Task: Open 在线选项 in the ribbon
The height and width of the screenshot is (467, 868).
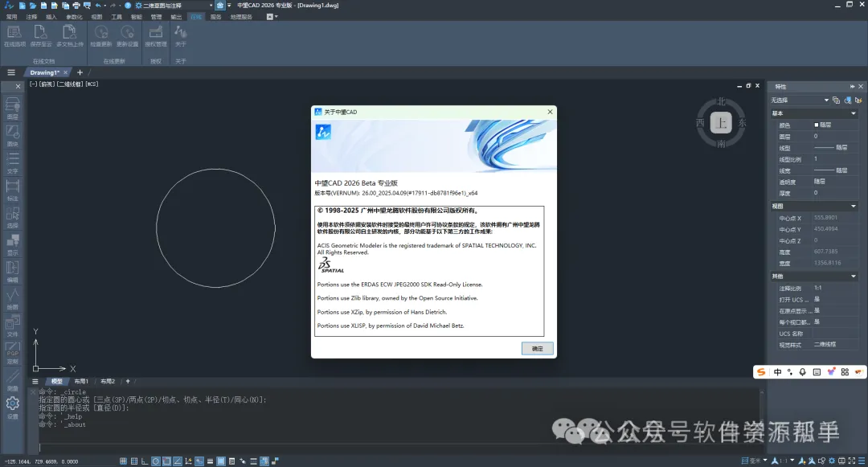Action: tap(14, 36)
